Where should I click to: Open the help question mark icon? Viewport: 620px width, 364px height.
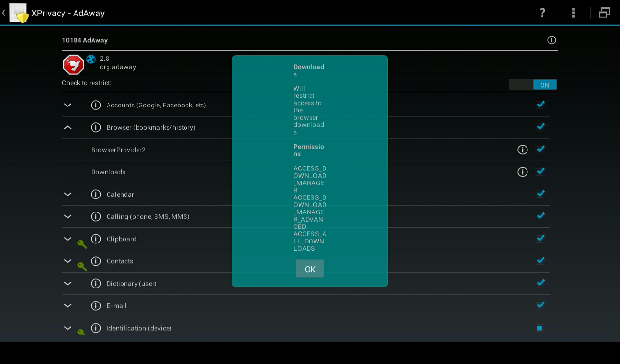click(542, 13)
